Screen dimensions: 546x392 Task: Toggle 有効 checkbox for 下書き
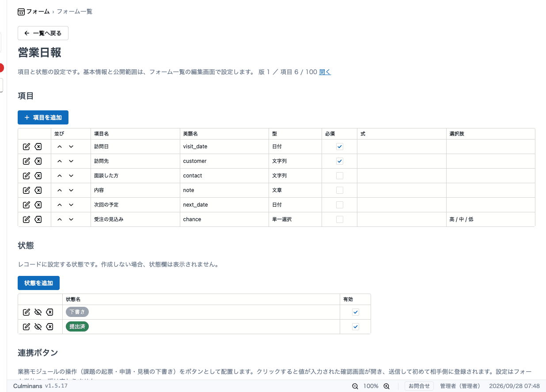coord(356,312)
